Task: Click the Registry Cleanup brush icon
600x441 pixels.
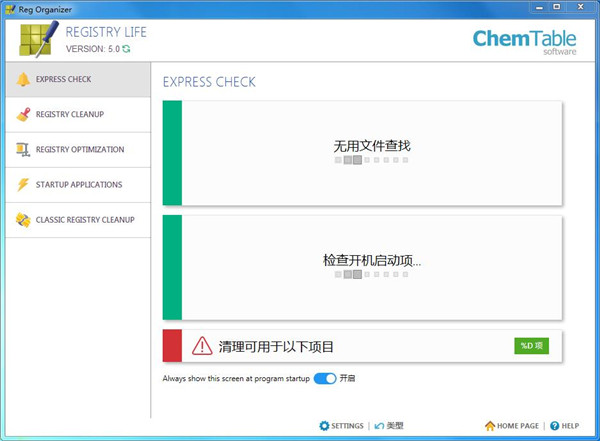Action: pos(22,115)
